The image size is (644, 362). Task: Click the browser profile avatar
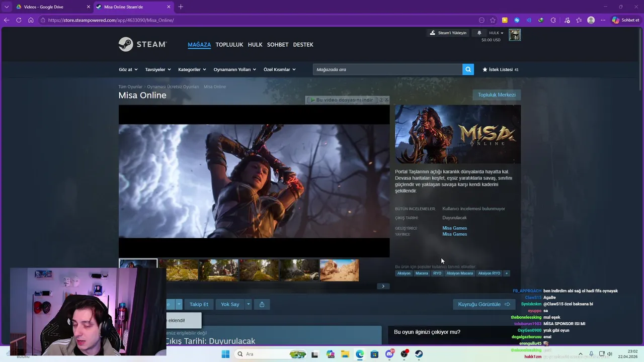591,20
